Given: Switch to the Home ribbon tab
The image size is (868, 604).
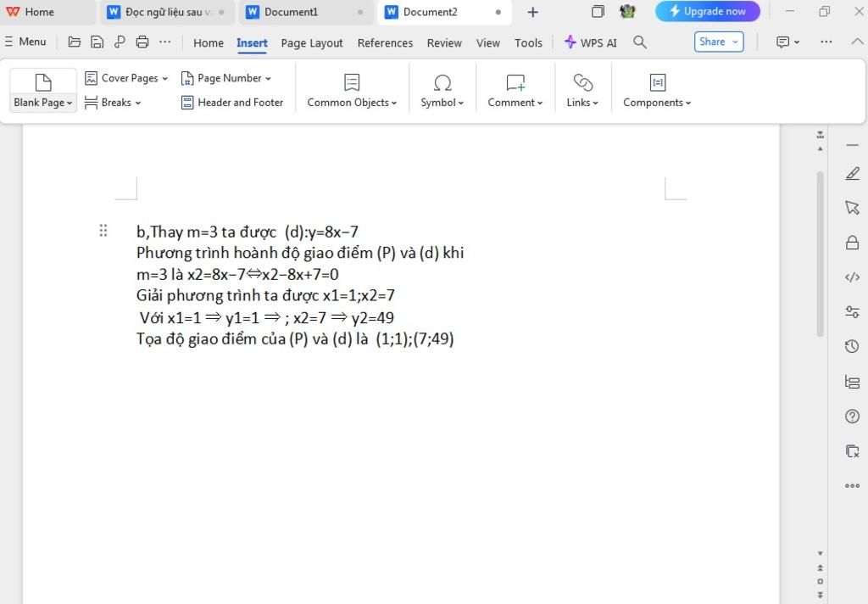Looking at the screenshot, I should [x=209, y=42].
